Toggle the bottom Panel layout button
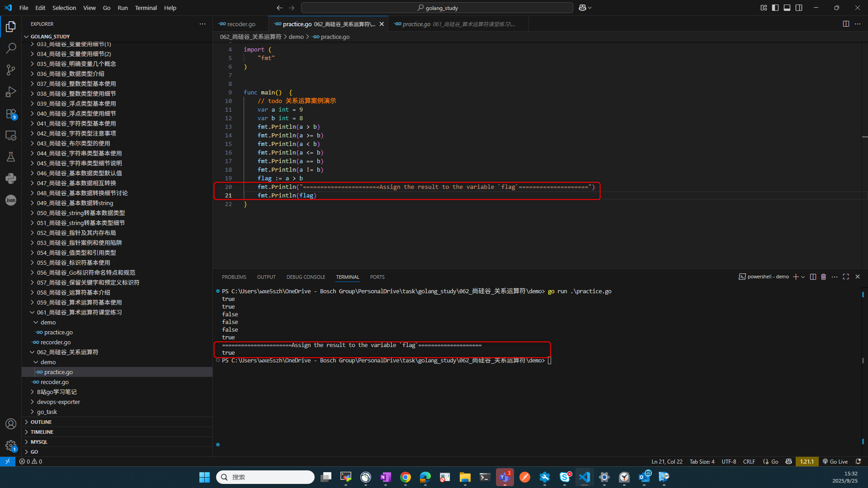The height and width of the screenshot is (488, 868). [787, 8]
